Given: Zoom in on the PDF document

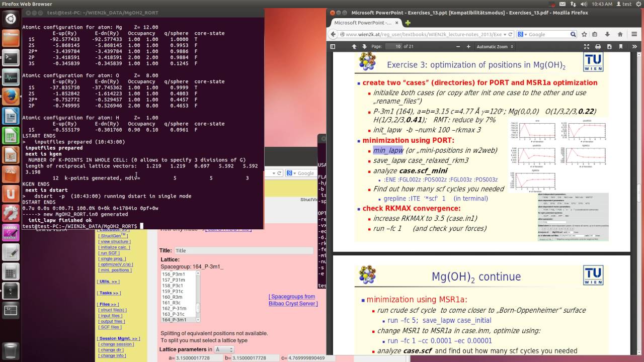Looking at the screenshot, I should tap(468, 46).
